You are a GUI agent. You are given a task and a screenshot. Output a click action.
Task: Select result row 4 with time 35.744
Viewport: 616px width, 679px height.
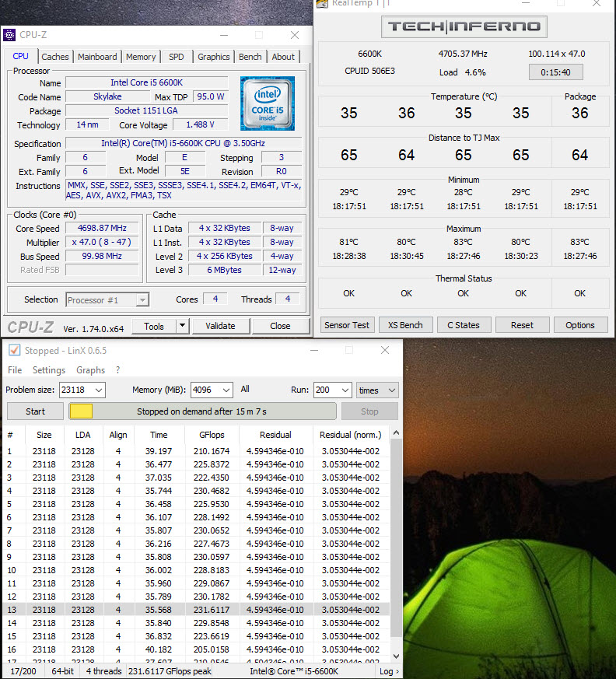coord(196,491)
